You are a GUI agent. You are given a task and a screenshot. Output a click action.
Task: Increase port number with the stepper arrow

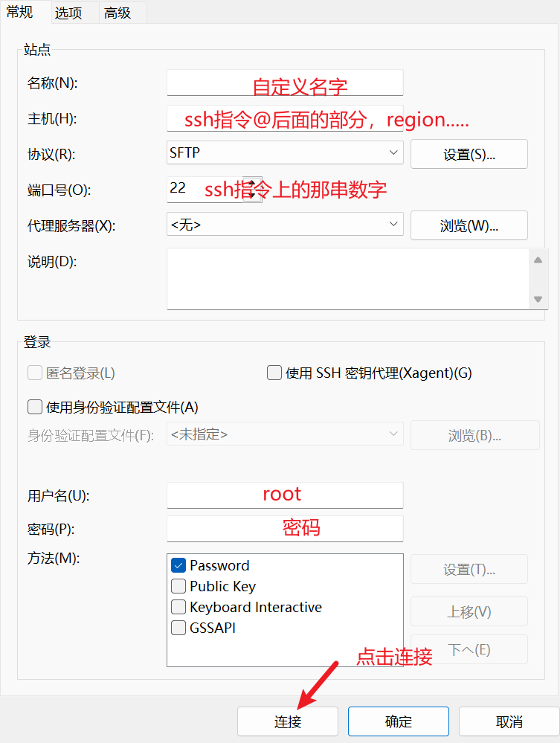pyautogui.click(x=252, y=184)
